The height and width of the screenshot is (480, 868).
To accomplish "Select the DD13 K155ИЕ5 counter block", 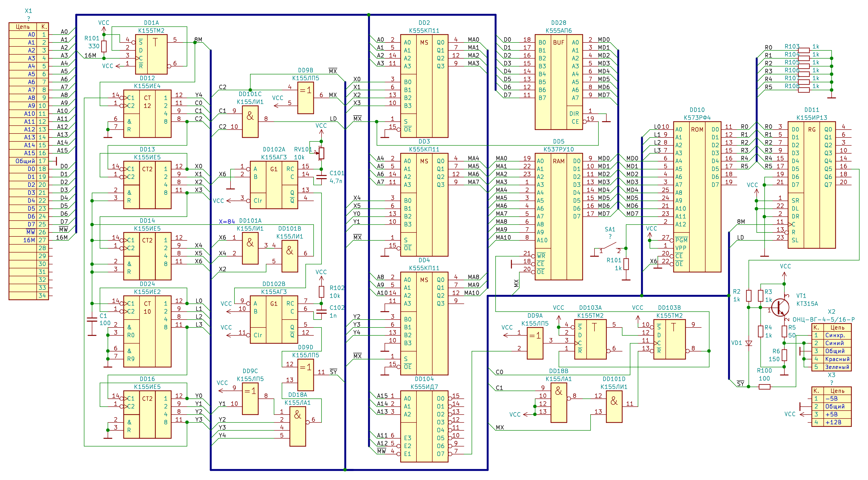I will (x=147, y=185).
